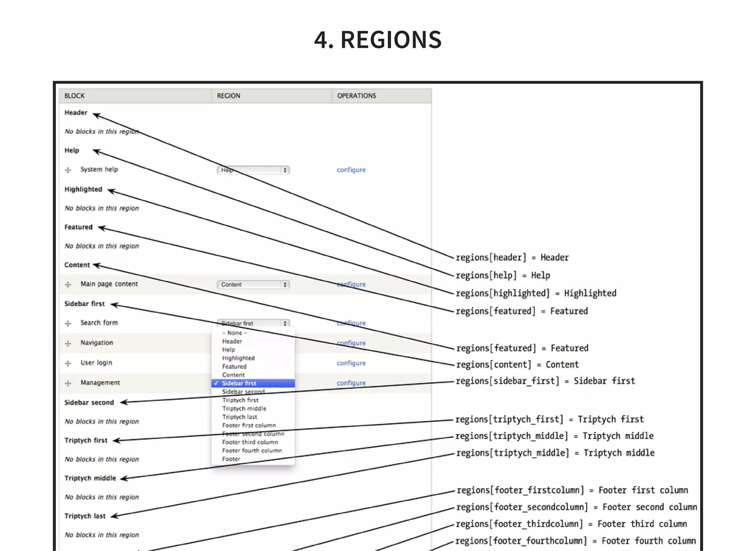Choose Footer at the list bottom
The image size is (756, 551).
[x=231, y=459]
